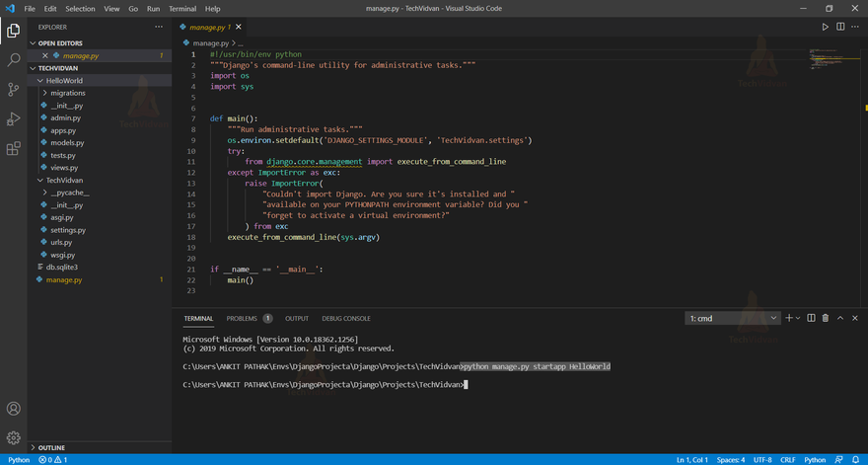Viewport: 868px width, 465px height.
Task: Open the 1: cmd terminal dropdown
Action: tap(732, 318)
